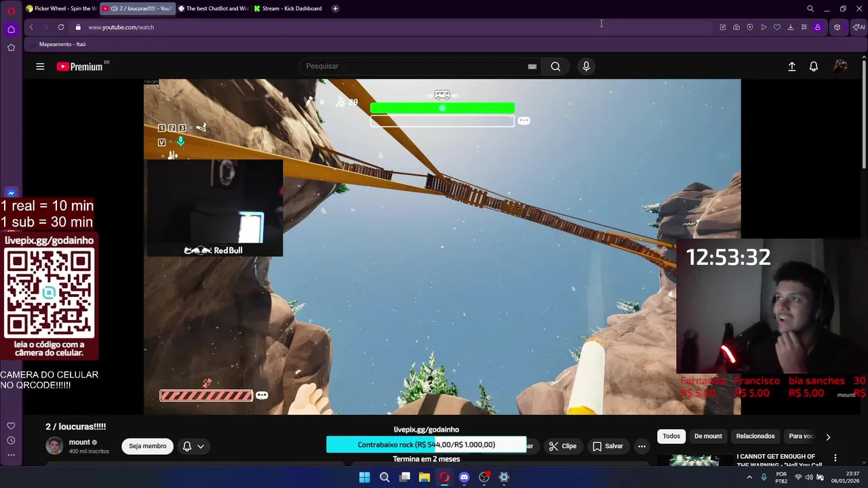Open the on-screen keyboard icon in search box
Image resolution: width=868 pixels, height=488 pixels.
point(532,66)
